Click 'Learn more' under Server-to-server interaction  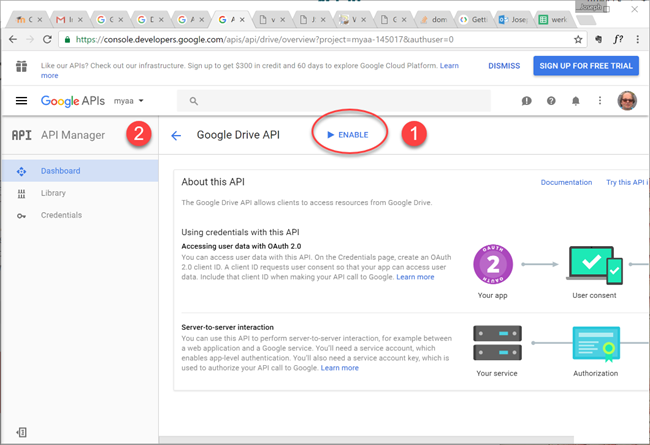[340, 368]
